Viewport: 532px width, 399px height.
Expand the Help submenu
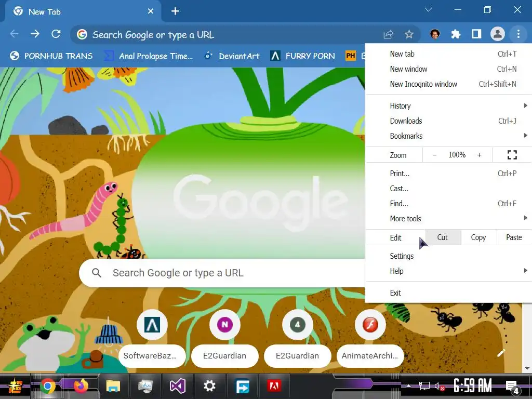(448, 271)
